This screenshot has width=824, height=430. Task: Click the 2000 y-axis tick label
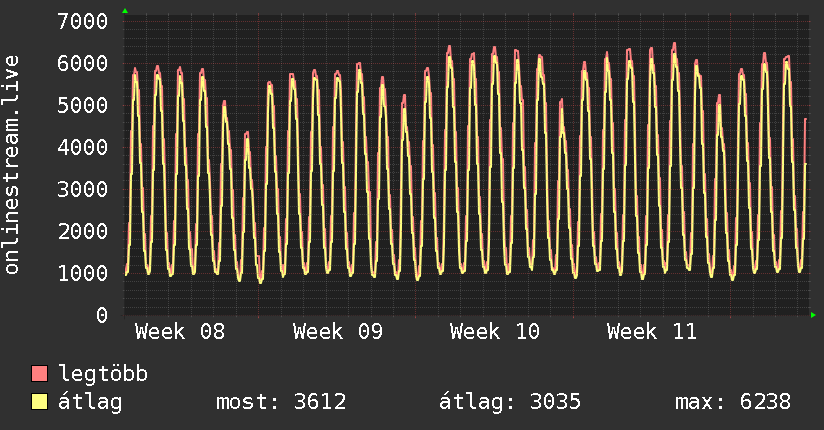tap(83, 231)
